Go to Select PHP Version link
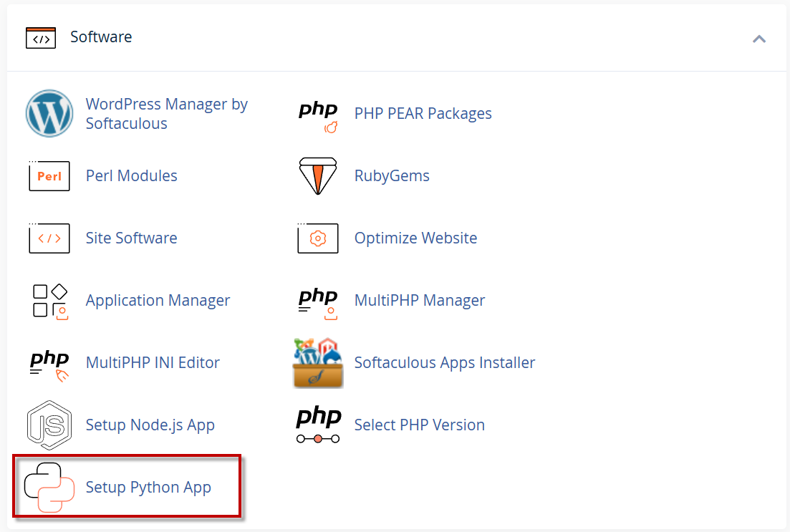The height and width of the screenshot is (532, 790). (x=419, y=425)
